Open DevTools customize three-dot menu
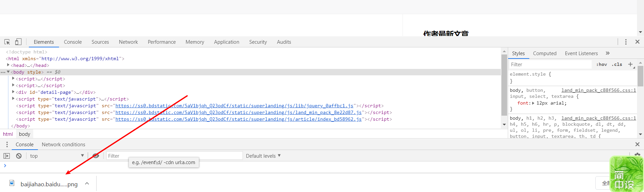 tap(626, 42)
